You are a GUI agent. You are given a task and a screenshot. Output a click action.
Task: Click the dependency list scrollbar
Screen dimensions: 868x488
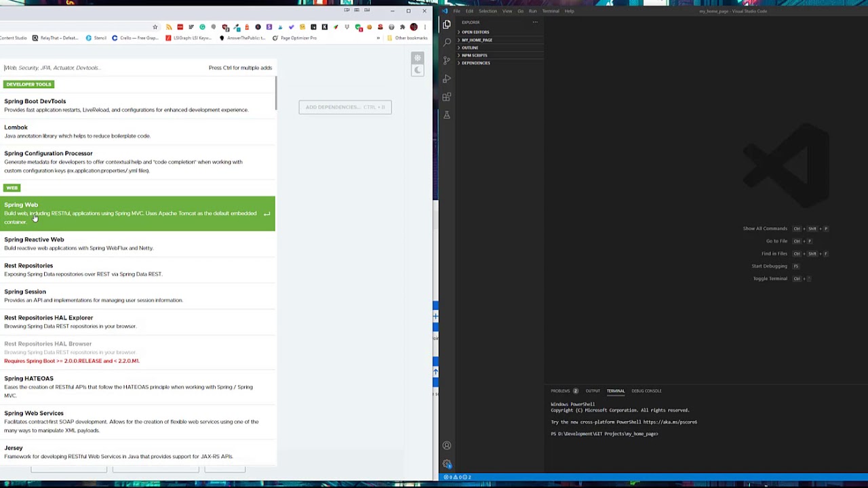(x=276, y=94)
